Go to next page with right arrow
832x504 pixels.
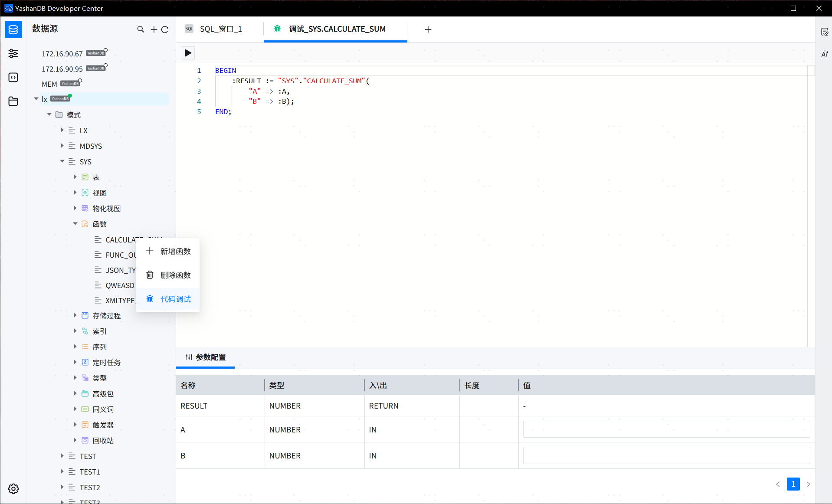[808, 484]
